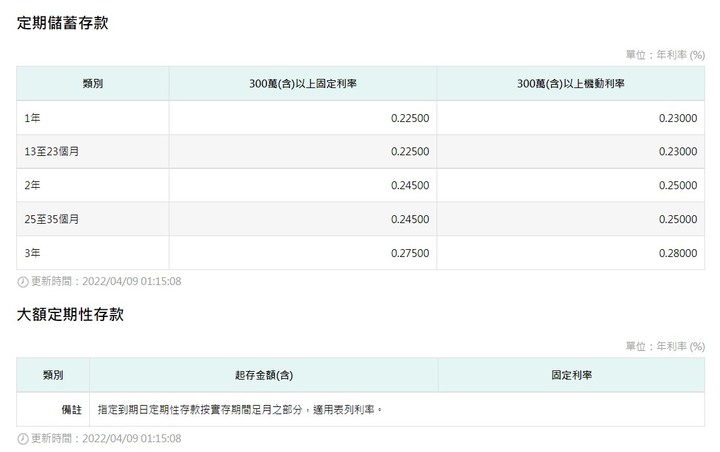Viewport: 720px width, 452px height.
Task: Click the 固定利率 column header
Action: click(x=572, y=375)
